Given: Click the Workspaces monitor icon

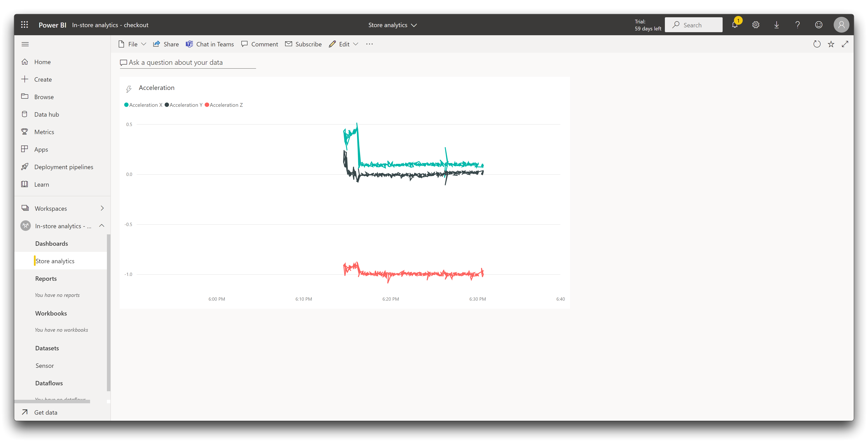Looking at the screenshot, I should click(x=25, y=208).
